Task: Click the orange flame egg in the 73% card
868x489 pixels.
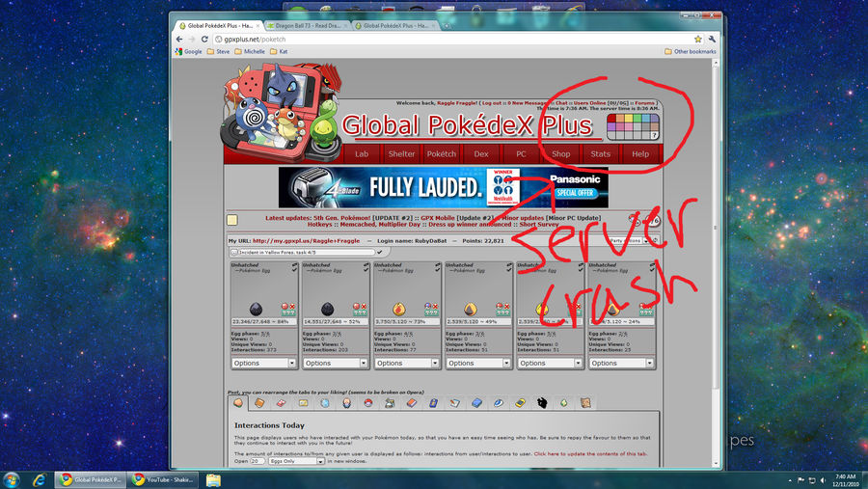Action: [398, 309]
